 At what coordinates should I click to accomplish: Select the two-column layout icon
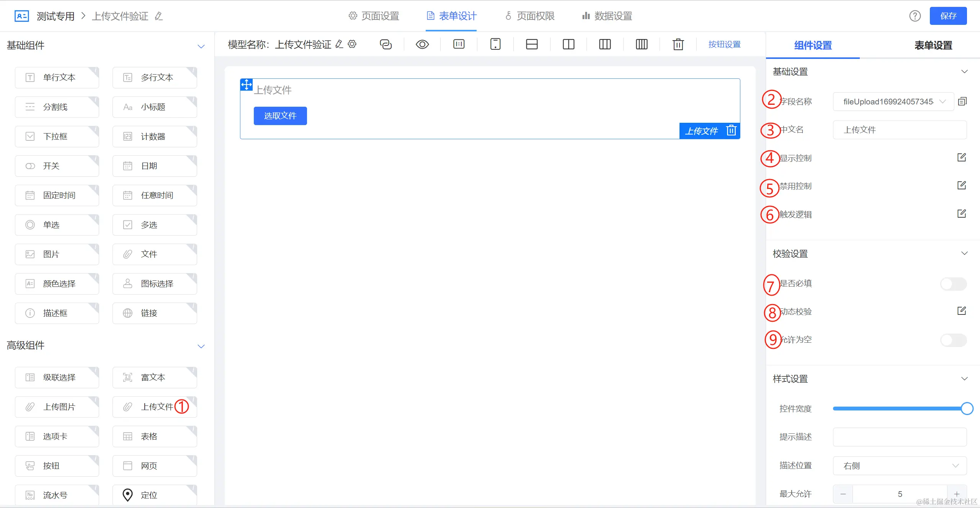568,44
